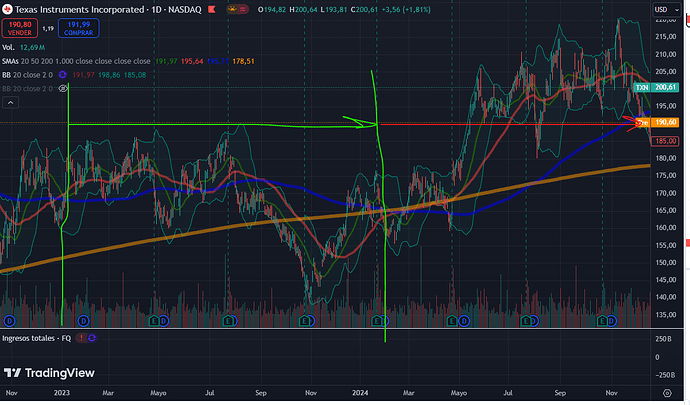Click the 160,00 level on price axis
Viewport: 690px width, 405px height.
666,228
